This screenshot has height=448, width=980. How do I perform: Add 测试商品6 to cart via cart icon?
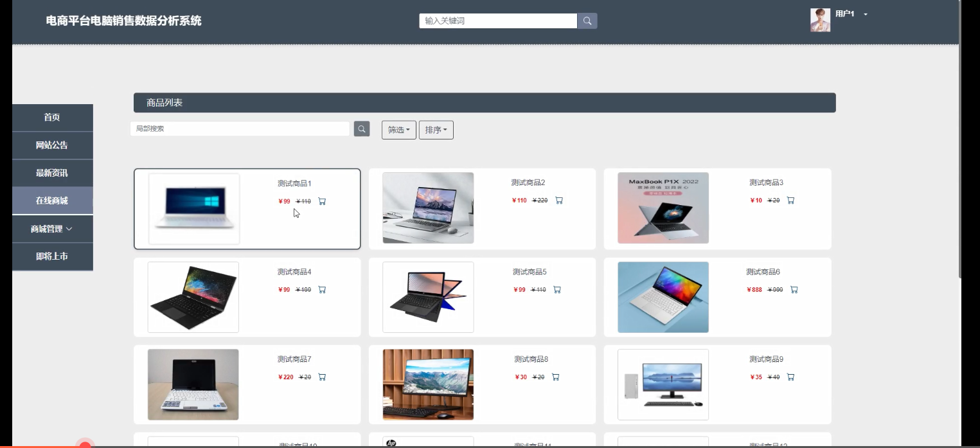794,290
